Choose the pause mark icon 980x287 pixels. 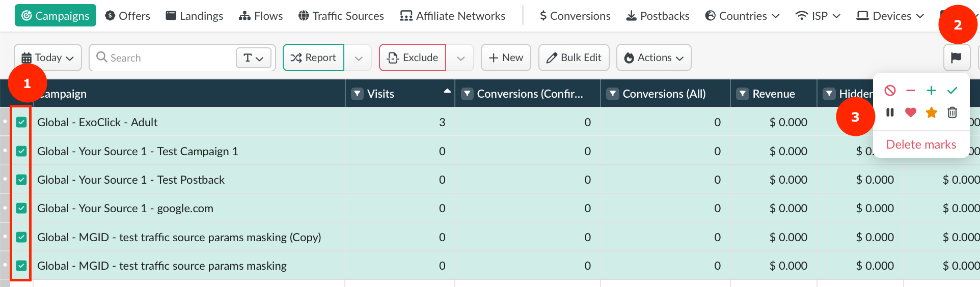click(890, 112)
